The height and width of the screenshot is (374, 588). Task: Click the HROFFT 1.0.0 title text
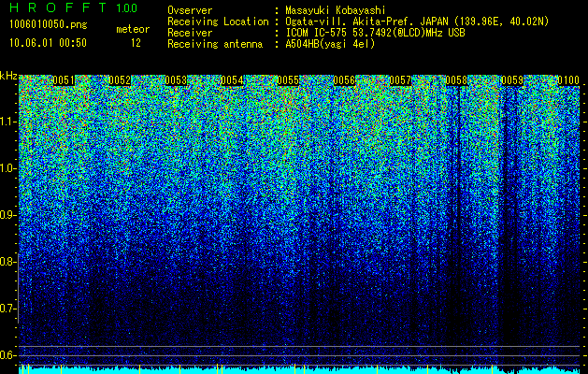point(74,7)
